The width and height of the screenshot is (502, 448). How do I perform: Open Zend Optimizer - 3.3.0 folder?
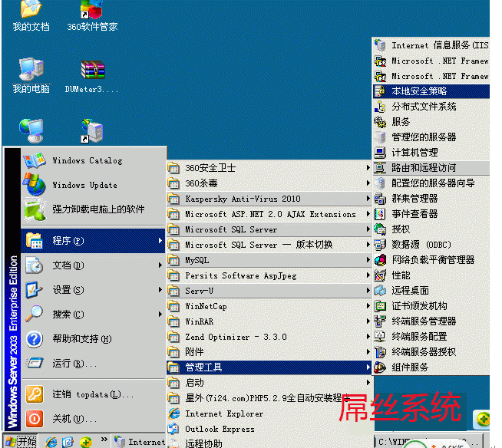coord(269,337)
